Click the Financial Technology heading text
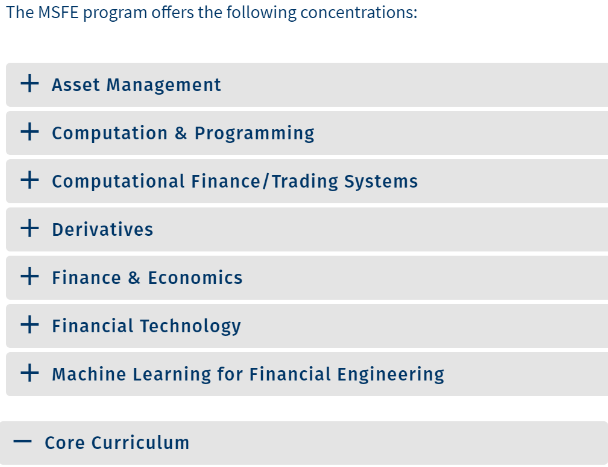This screenshot has height=467, width=608. point(146,326)
